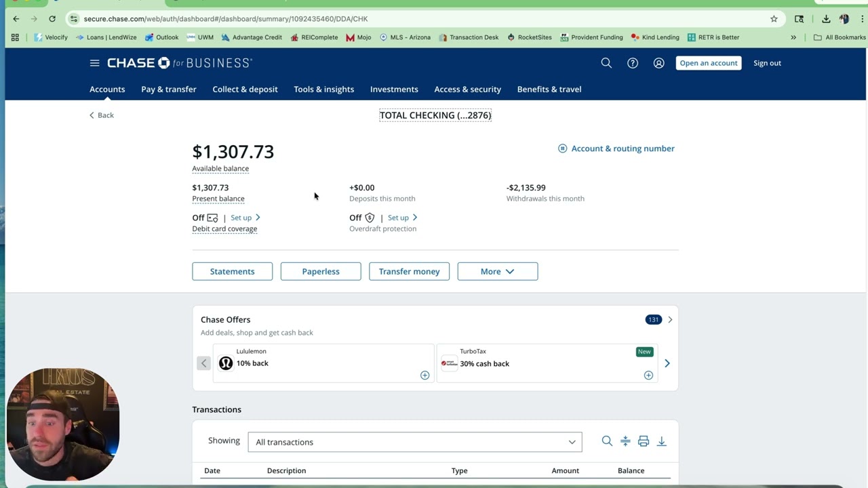Open the browser apps grid icon
Viewport: 868px width, 488px height.
[15, 37]
